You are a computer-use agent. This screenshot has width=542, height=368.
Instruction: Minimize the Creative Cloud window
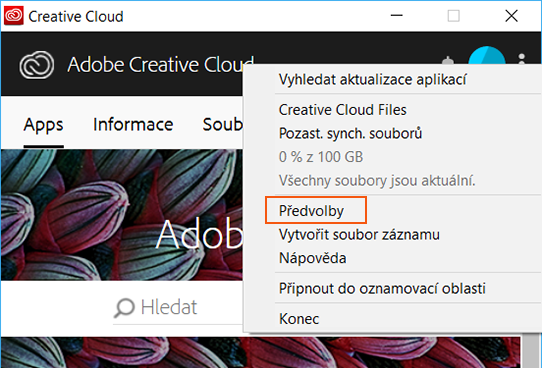(396, 16)
